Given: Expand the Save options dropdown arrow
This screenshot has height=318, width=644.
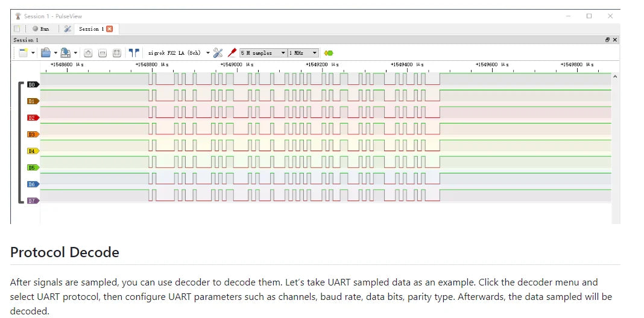Looking at the screenshot, I should pos(75,53).
